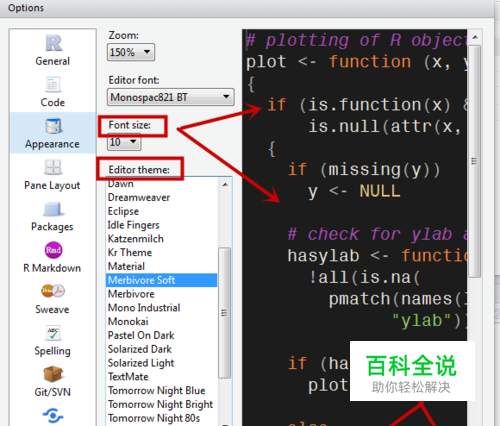Click the theme list scroll-up arrow
The width and height of the screenshot is (500, 426).
pos(225,184)
